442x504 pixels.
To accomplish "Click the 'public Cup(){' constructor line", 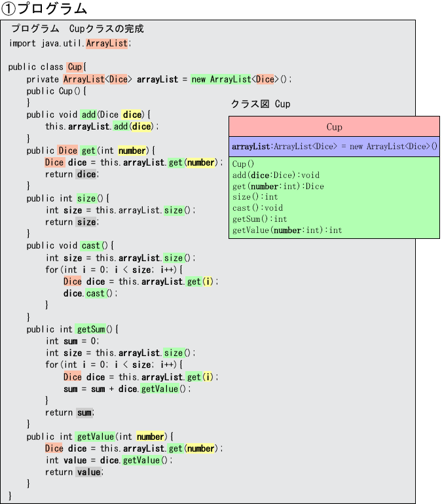I will pyautogui.click(x=56, y=91).
